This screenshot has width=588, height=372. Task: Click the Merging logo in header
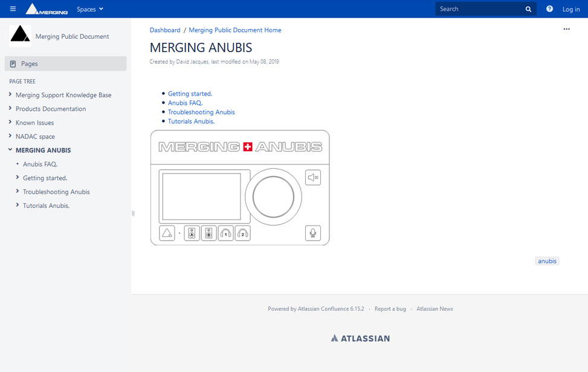[x=47, y=9]
